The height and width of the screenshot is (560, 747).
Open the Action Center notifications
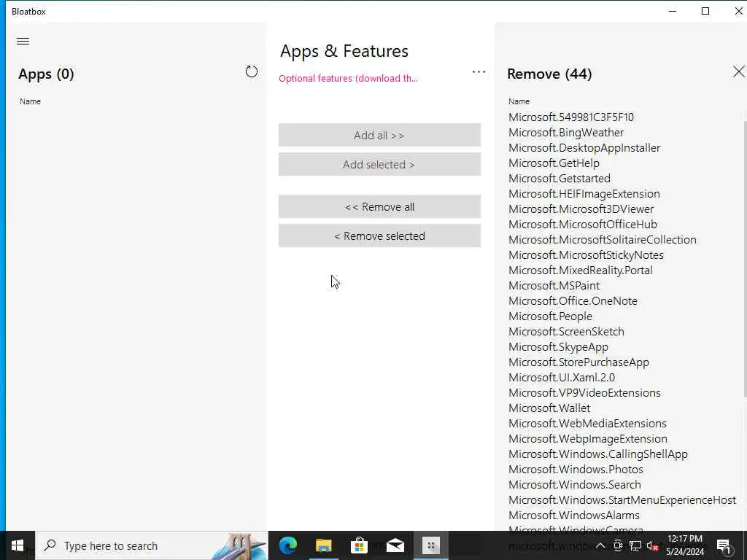pos(724,545)
